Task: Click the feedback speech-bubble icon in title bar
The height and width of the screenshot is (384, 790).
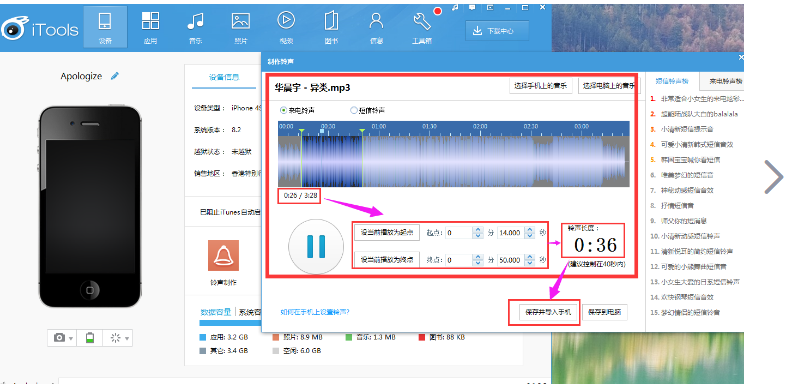Action: (x=472, y=7)
